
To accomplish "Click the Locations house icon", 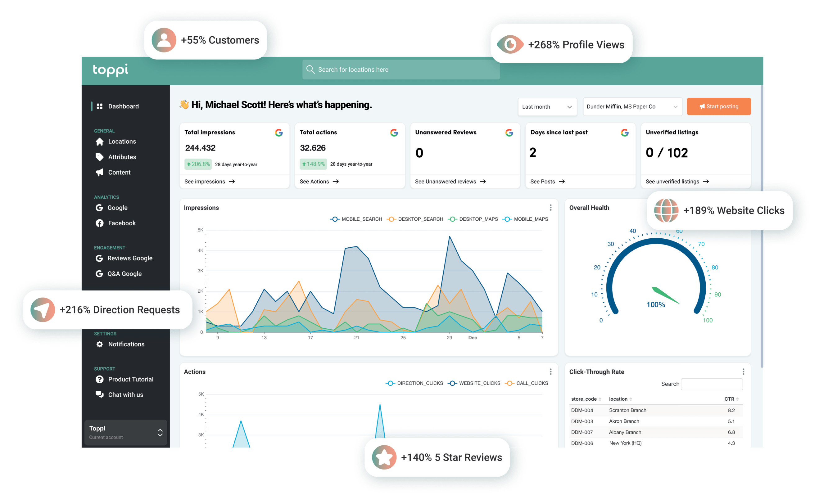I will 99,142.
